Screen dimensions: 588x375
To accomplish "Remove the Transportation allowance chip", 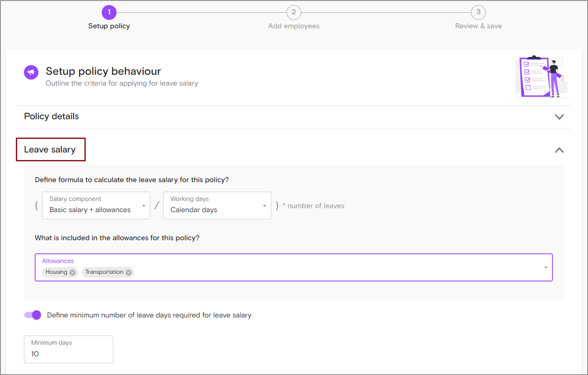I will coord(129,272).
